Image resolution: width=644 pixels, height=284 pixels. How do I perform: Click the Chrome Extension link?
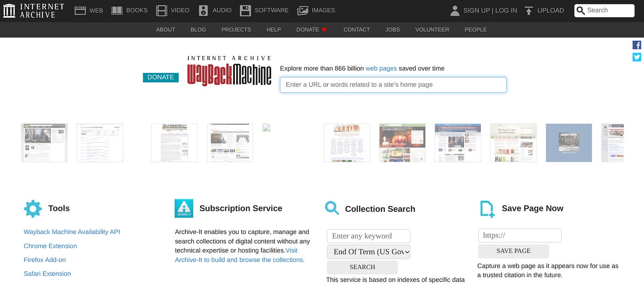pyautogui.click(x=50, y=246)
